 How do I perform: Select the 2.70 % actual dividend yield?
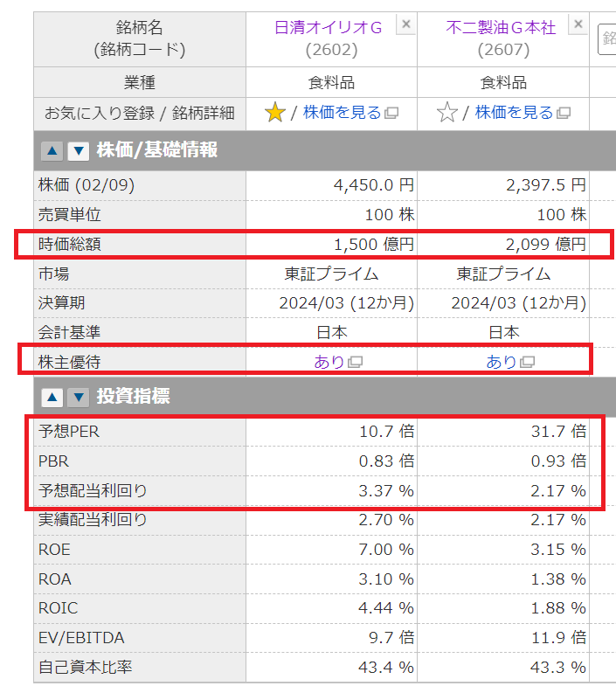tap(386, 520)
